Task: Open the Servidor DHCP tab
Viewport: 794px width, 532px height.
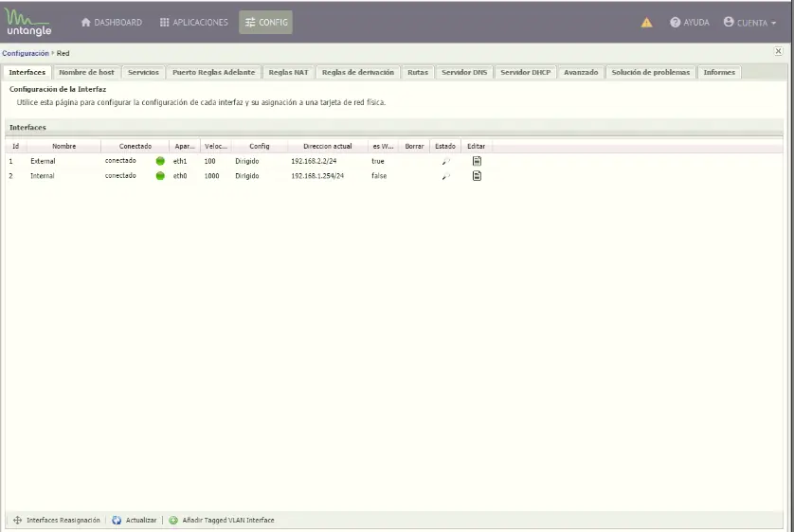Action: point(526,72)
